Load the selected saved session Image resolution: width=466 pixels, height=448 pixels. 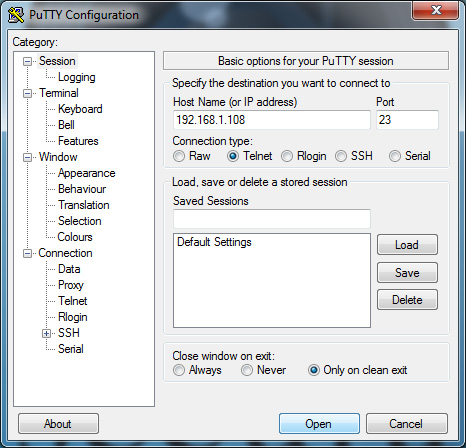(407, 245)
